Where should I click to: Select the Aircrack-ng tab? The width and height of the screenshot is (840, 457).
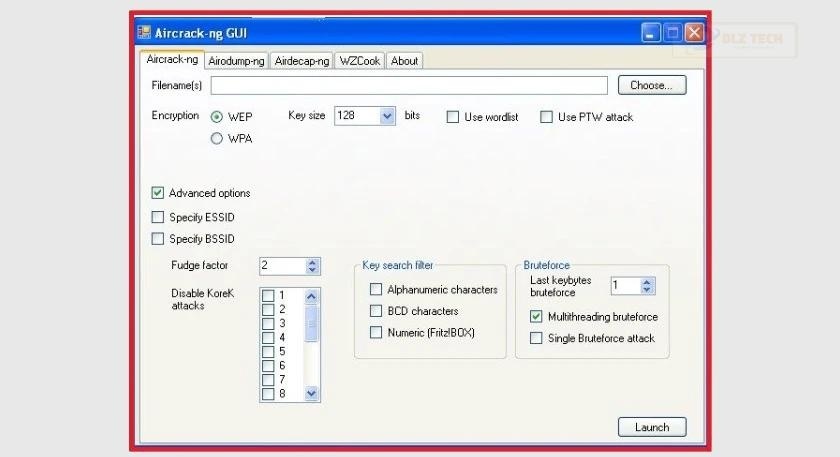[x=172, y=59]
